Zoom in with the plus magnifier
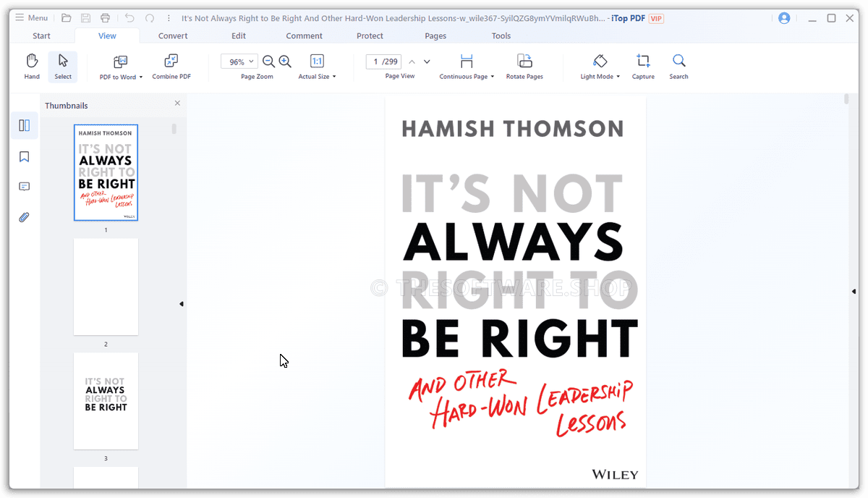Image resolution: width=868 pixels, height=498 pixels. pyautogui.click(x=285, y=62)
